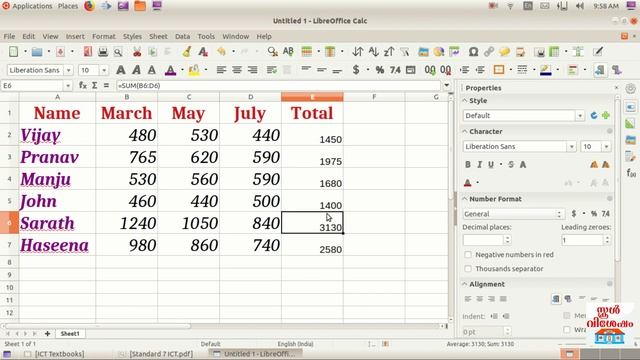Insert a comment
The height and width of the screenshot is (360, 640).
point(504,52)
